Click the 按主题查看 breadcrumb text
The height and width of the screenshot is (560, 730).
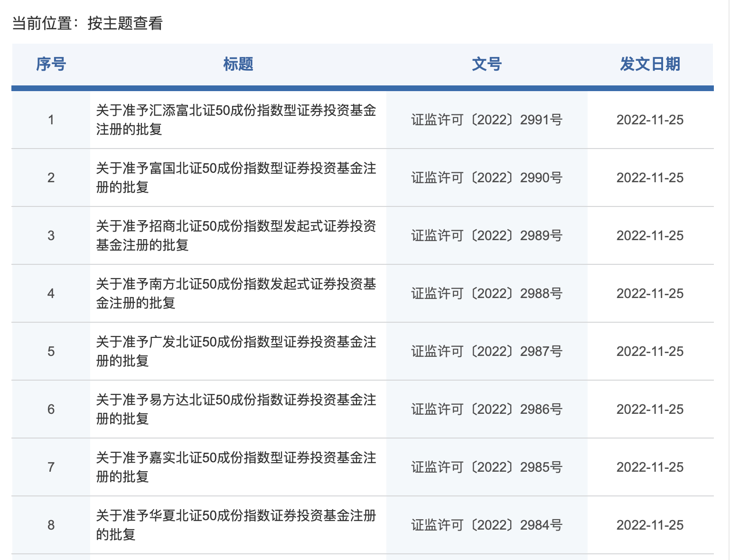[x=125, y=23]
